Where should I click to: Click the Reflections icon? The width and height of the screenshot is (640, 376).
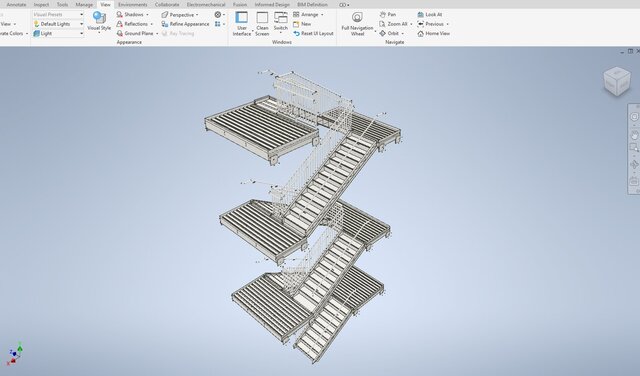pos(120,24)
